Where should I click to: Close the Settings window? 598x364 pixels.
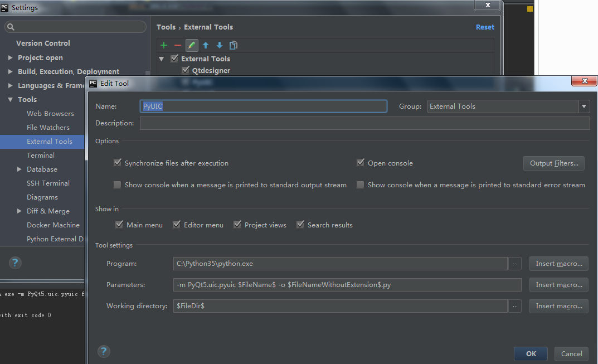488,5
